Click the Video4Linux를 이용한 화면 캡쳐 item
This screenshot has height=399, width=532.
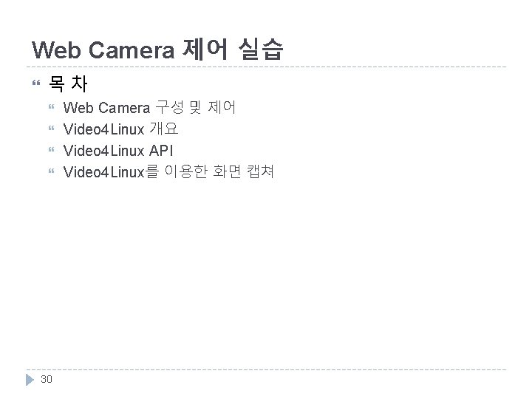pyautogui.click(x=168, y=171)
